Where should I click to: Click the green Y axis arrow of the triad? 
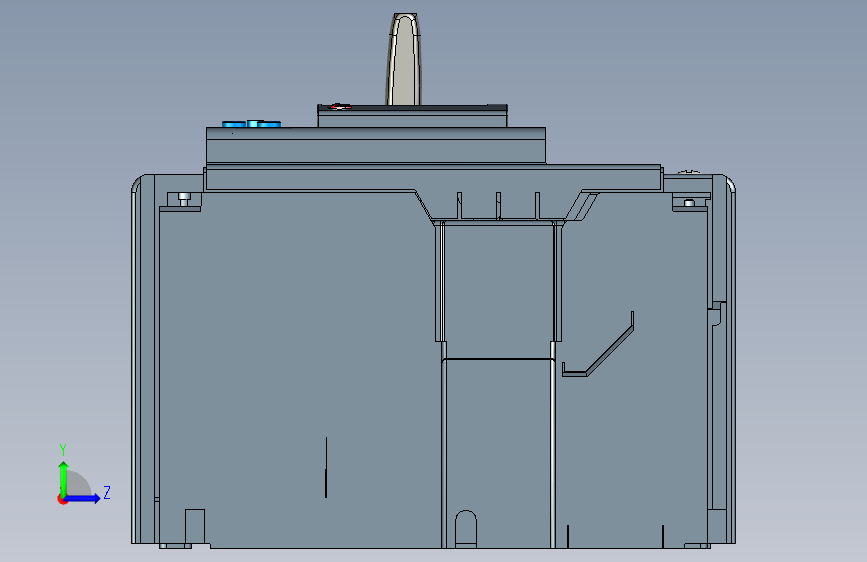[x=63, y=478]
